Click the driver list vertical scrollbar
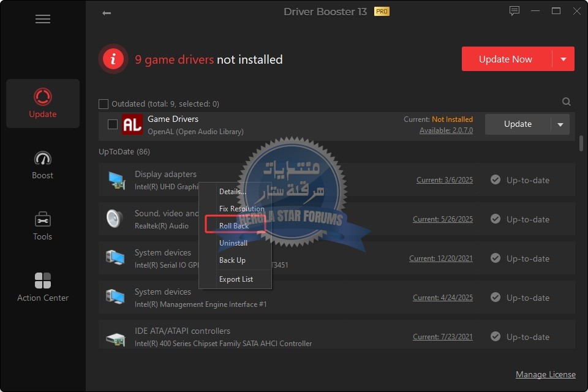 pyautogui.click(x=581, y=144)
